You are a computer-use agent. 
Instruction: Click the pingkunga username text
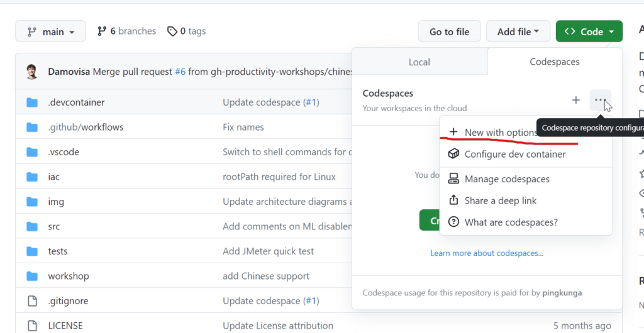click(562, 293)
